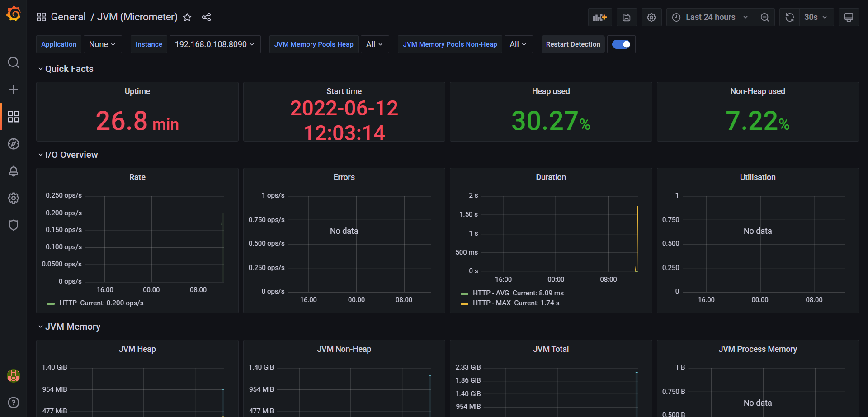The width and height of the screenshot is (868, 417).
Task: Click the Instance variable label
Action: [149, 44]
